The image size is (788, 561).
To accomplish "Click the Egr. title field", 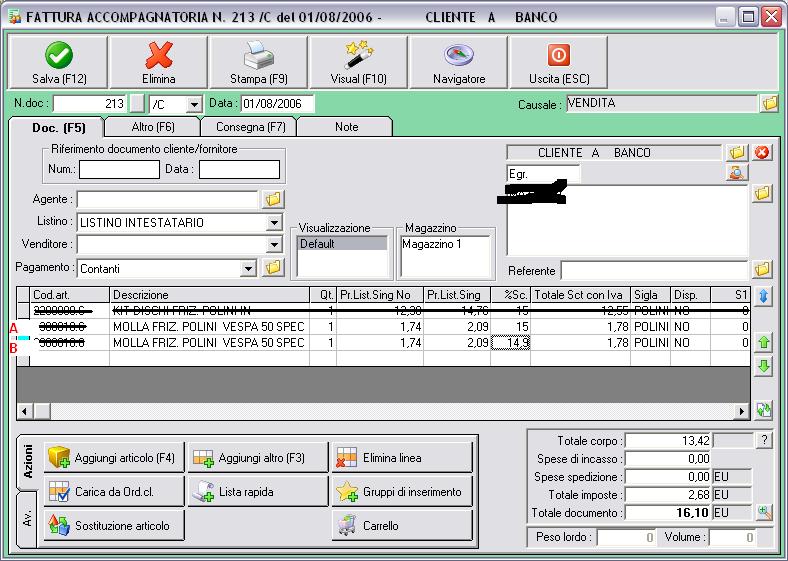I will point(543,174).
